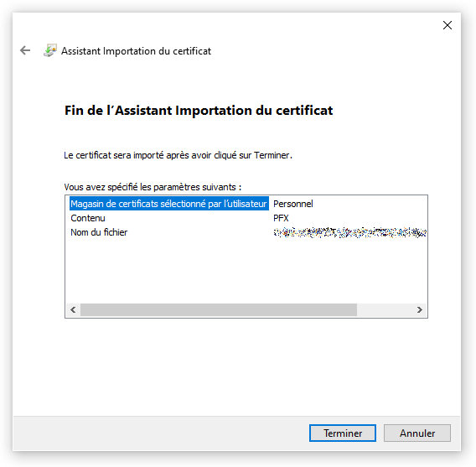Click the Personnel value
The height and width of the screenshot is (467, 476).
pyautogui.click(x=293, y=204)
